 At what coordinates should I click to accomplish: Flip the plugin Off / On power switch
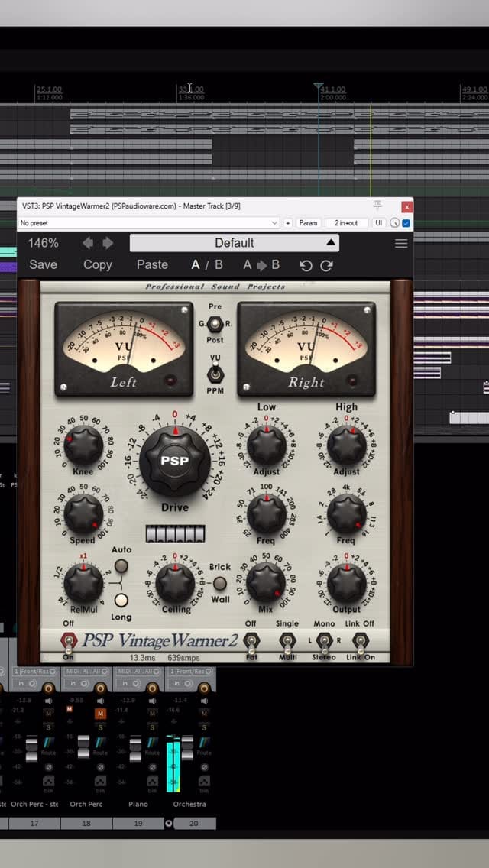click(x=69, y=642)
